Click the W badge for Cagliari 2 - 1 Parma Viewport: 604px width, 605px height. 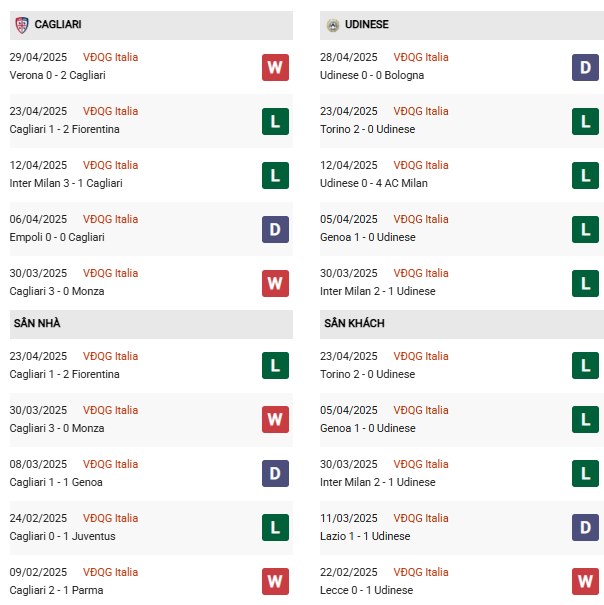point(275,581)
